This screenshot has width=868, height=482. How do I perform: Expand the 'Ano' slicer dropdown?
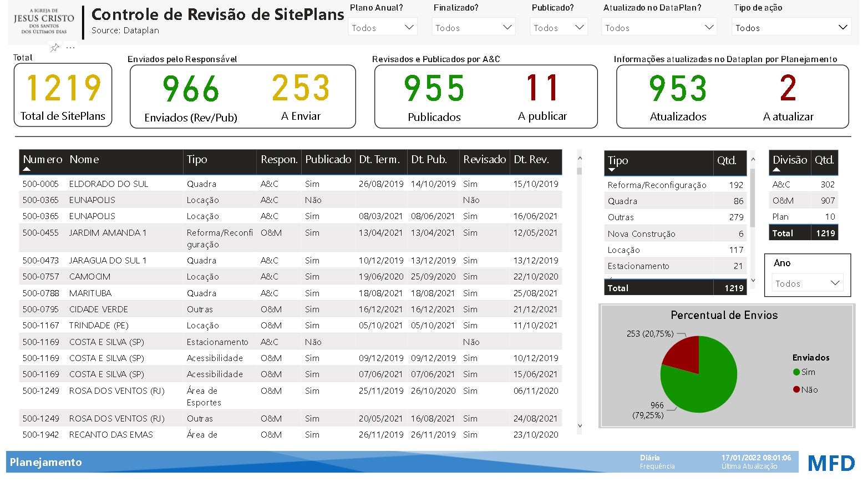(808, 283)
